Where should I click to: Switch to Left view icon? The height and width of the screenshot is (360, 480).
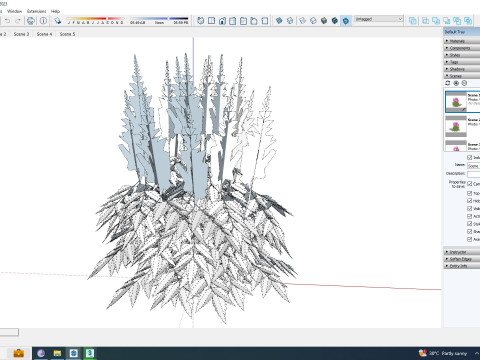coord(254,21)
